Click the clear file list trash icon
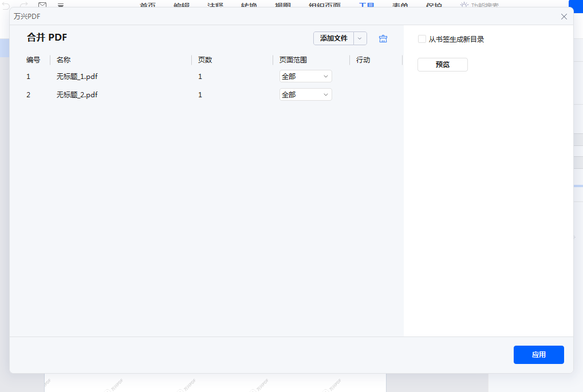The width and height of the screenshot is (583, 392). (x=383, y=38)
